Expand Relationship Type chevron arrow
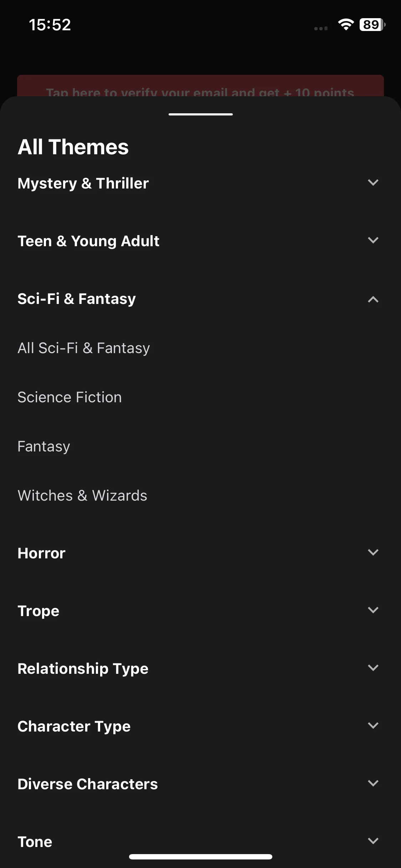The height and width of the screenshot is (868, 401). click(x=373, y=668)
